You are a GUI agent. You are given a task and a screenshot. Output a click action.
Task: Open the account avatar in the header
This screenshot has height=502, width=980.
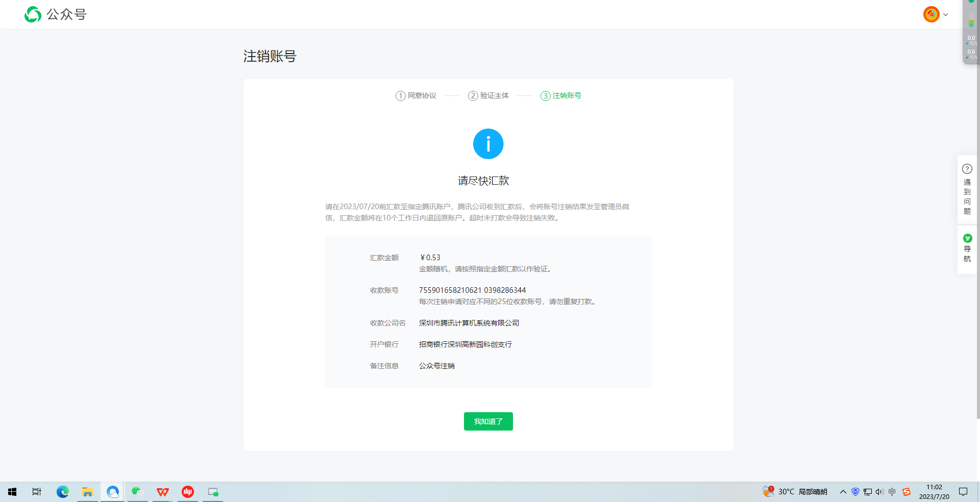931,14
